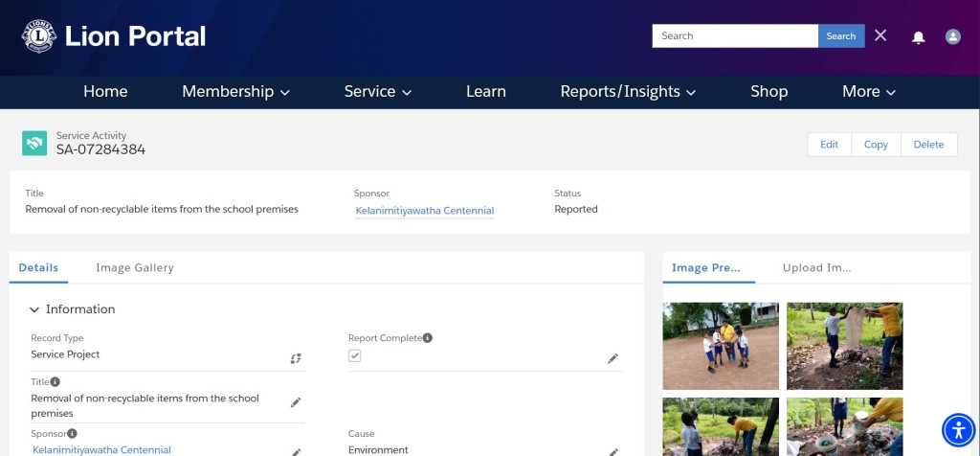Show info tooltip next to Sponsor label
This screenshot has height=456, width=980.
[72, 433]
